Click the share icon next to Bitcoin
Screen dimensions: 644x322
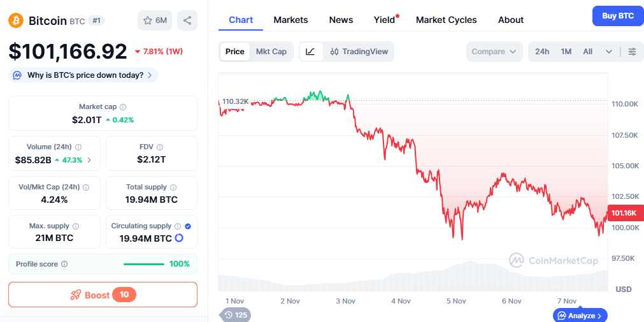pyautogui.click(x=187, y=20)
